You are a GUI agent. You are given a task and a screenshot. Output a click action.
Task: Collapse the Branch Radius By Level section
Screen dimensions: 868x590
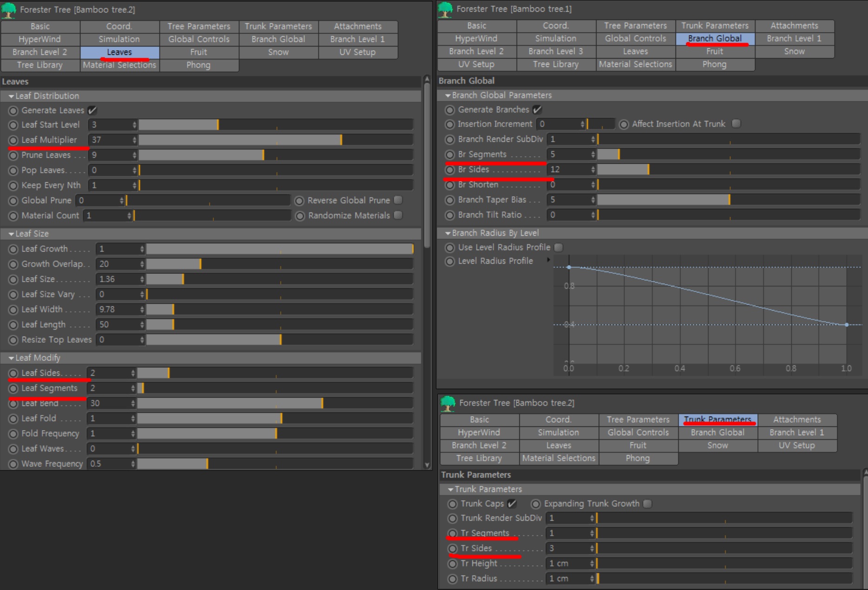pyautogui.click(x=448, y=233)
